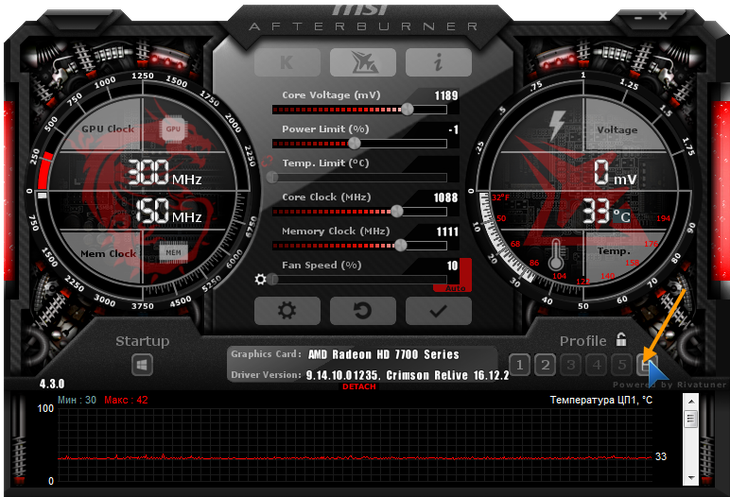The width and height of the screenshot is (730, 497).
Task: Click the "AMD Radeon HD 7700 Series" text
Action: coord(384,355)
